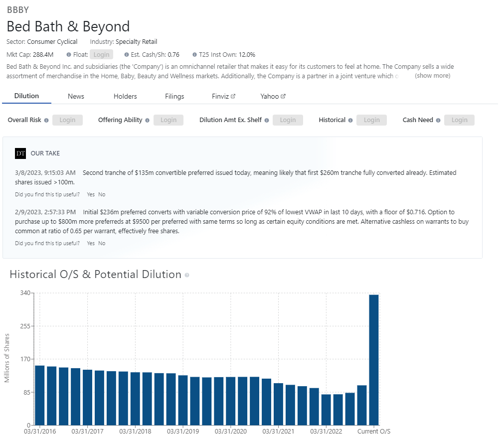Click info icon beside Overall Risk
Image resolution: width=504 pixels, height=434 pixels.
tap(46, 120)
